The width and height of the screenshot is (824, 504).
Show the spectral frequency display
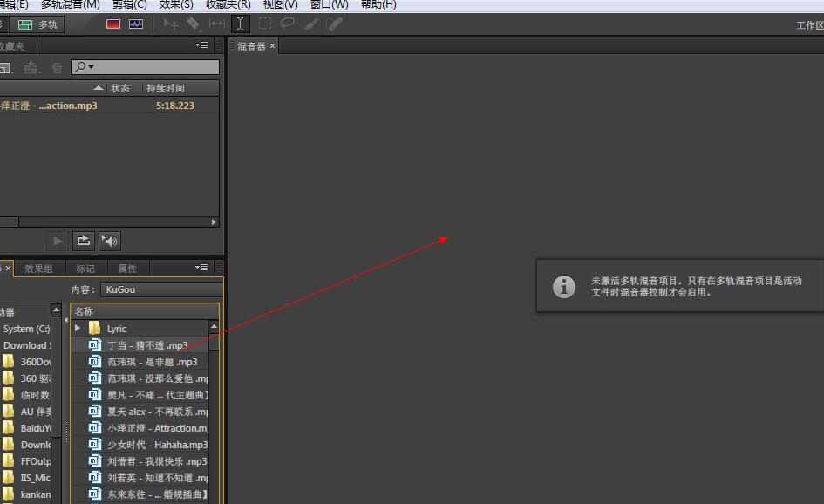[x=113, y=24]
